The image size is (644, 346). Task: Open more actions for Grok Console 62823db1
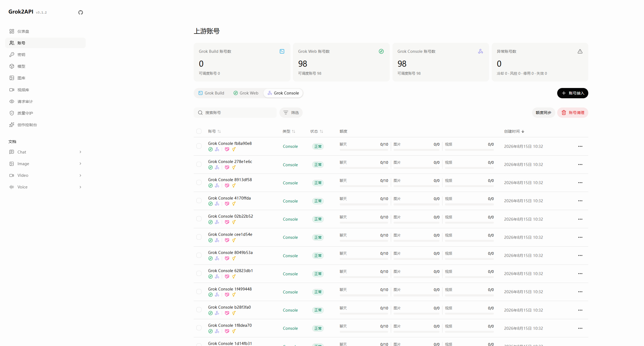tap(580, 274)
